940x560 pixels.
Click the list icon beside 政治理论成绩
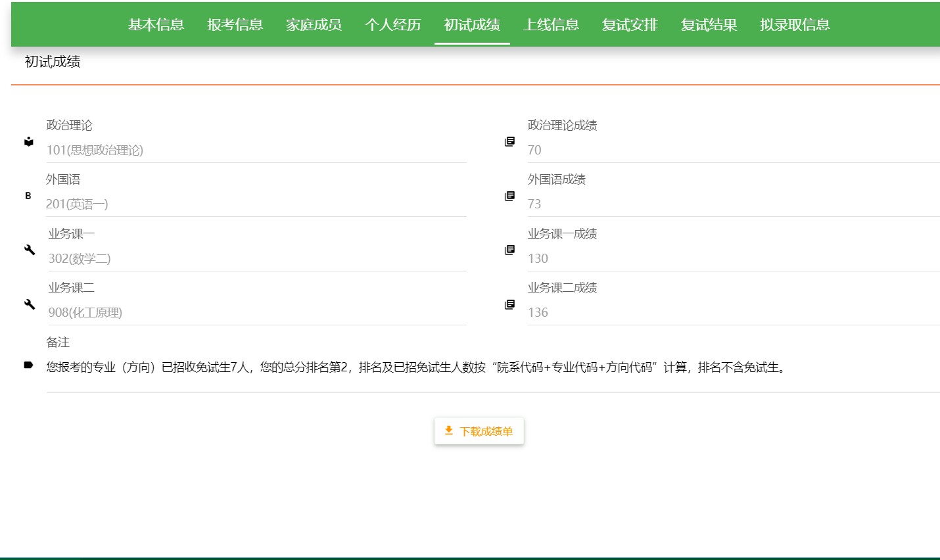509,141
